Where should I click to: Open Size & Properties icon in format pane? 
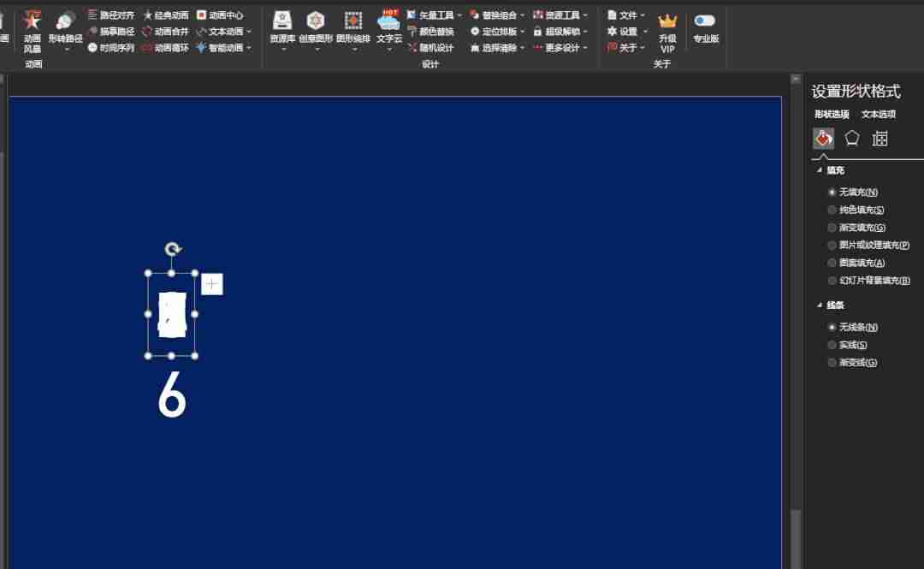click(880, 139)
